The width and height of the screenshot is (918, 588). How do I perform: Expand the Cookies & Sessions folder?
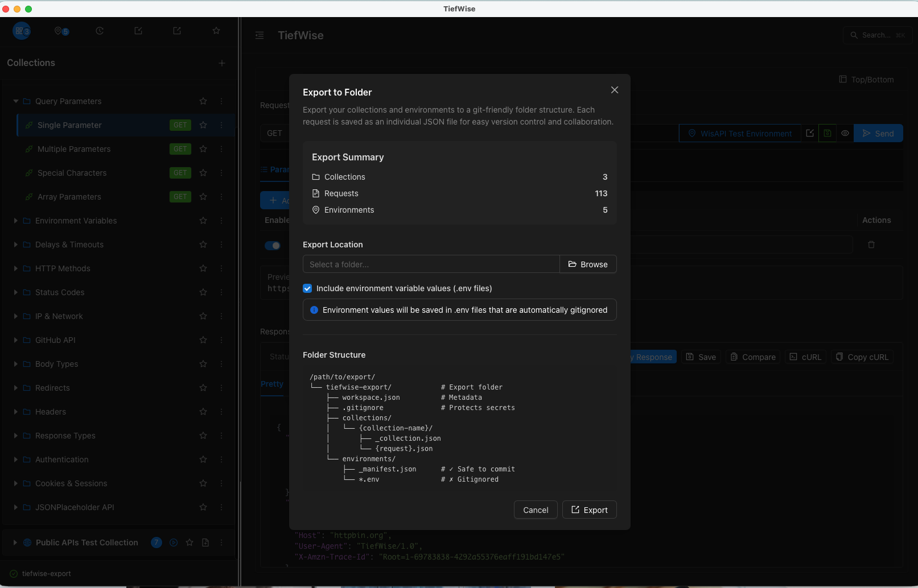16,483
